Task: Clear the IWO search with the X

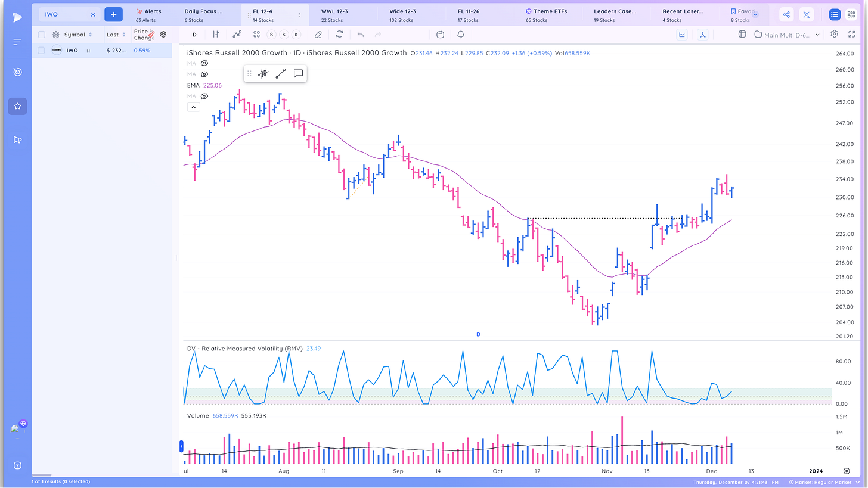Action: pos(93,14)
